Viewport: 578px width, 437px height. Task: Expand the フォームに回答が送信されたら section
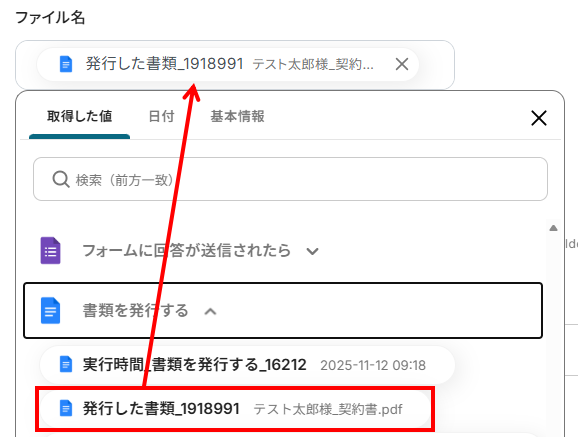coord(187,251)
